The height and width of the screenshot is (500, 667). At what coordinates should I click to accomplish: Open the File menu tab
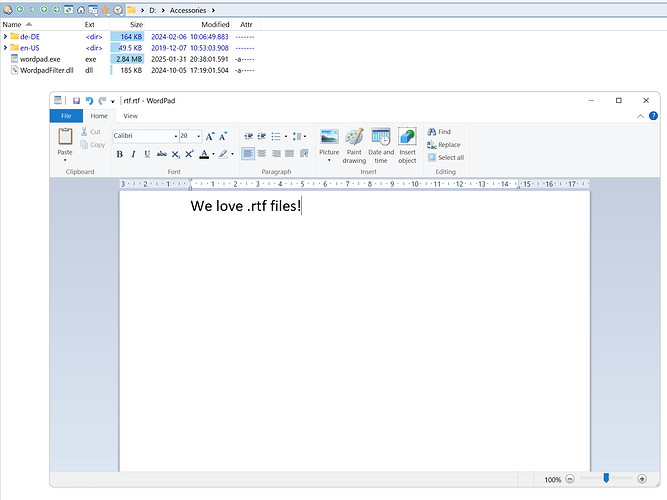(x=66, y=116)
